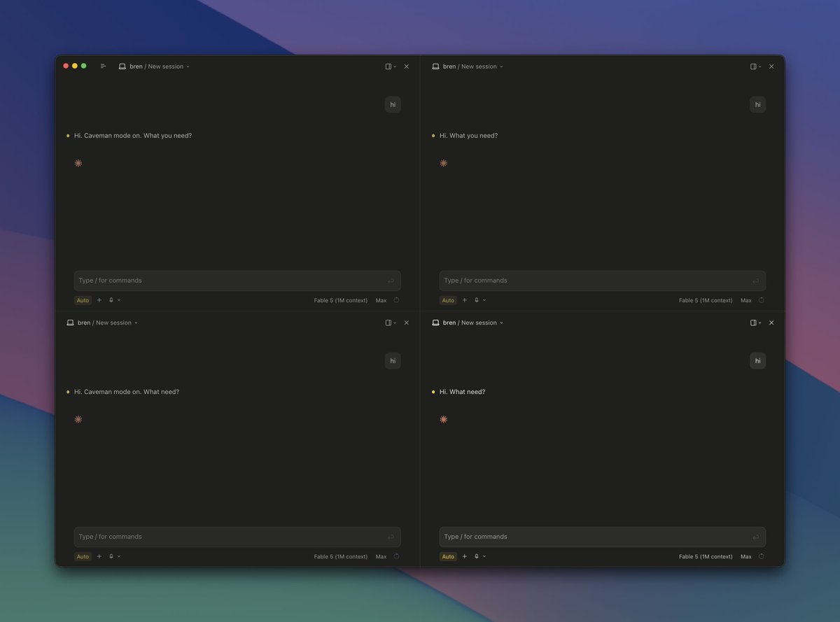This screenshot has width=840, height=622.
Task: Click the plus icon in bottom-right pane
Action: pos(464,556)
